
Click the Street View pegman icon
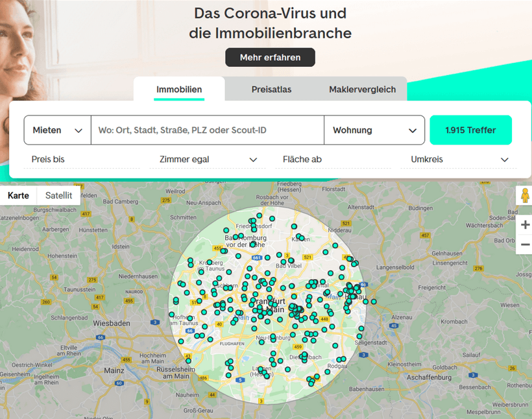pos(524,195)
